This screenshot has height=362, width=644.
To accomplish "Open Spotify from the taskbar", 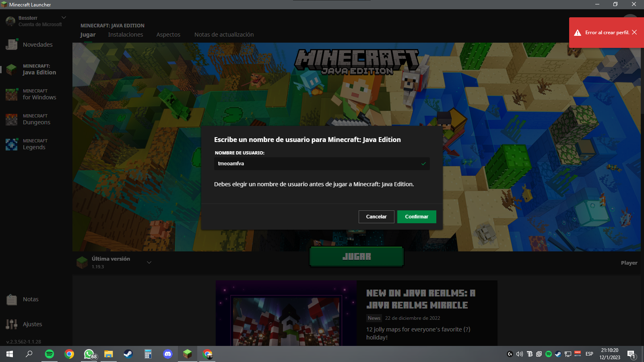I will (x=50, y=354).
